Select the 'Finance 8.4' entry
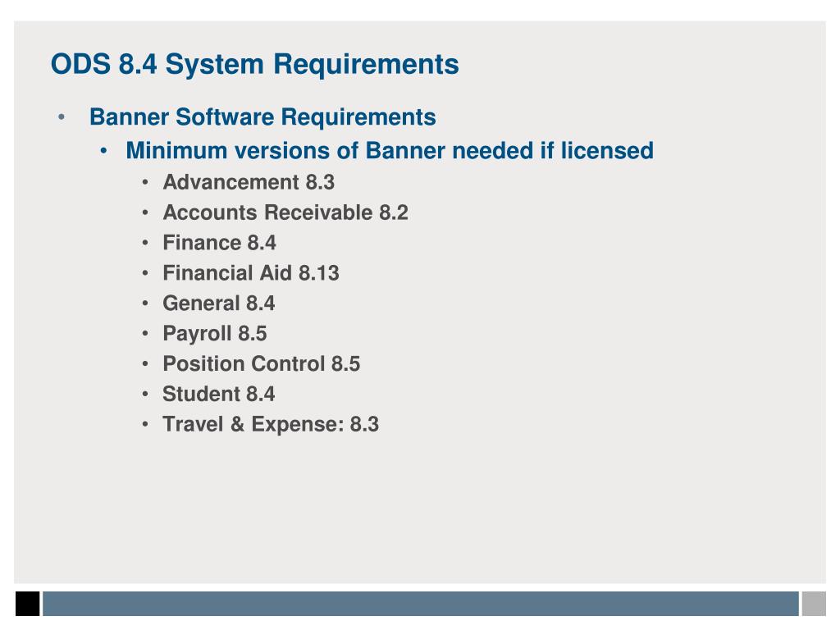 pyautogui.click(x=219, y=243)
